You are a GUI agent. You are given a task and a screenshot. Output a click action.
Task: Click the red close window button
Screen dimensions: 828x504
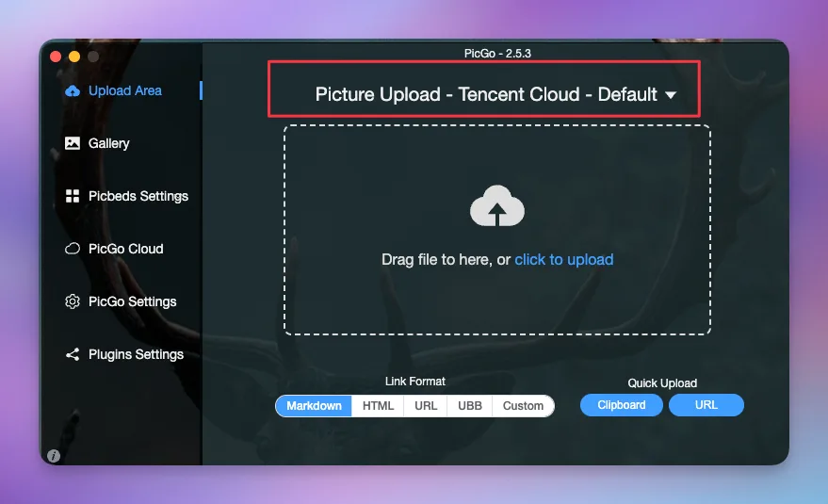click(56, 57)
